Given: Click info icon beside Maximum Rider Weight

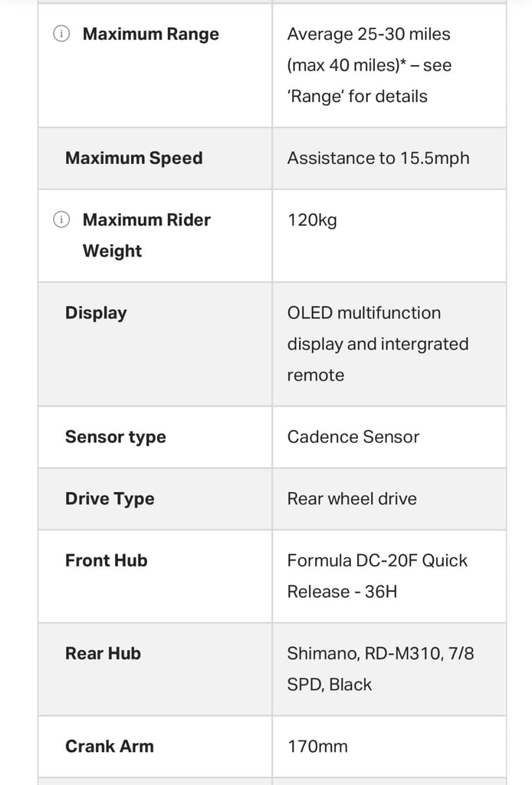Looking at the screenshot, I should tap(61, 219).
